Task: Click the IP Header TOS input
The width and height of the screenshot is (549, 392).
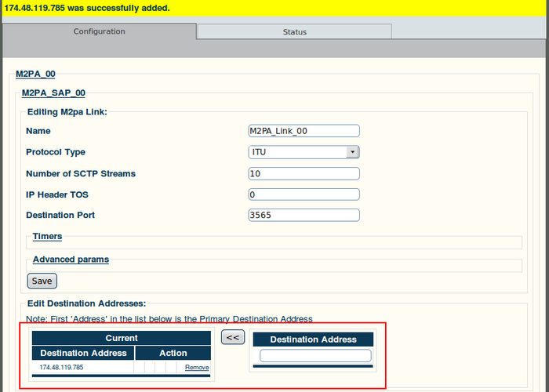Action: pyautogui.click(x=304, y=194)
